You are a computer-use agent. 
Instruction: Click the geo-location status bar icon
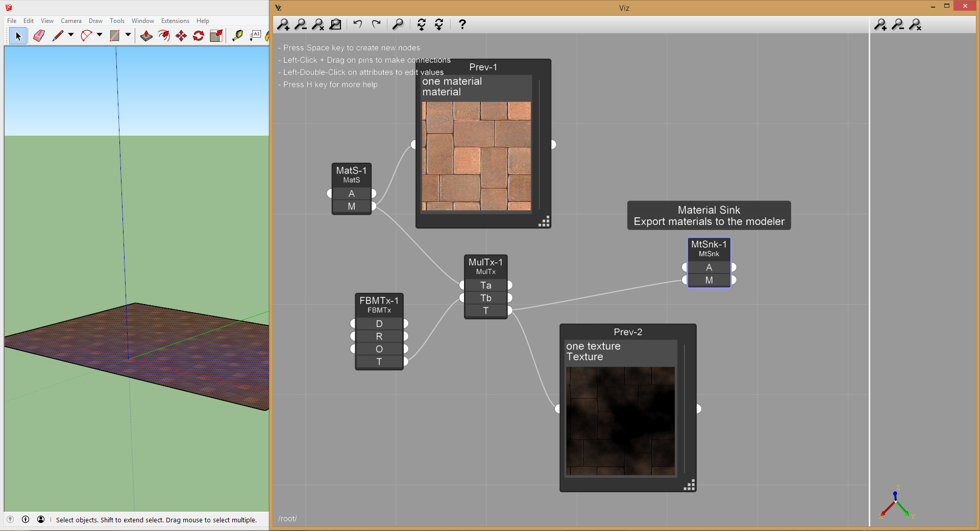10,520
